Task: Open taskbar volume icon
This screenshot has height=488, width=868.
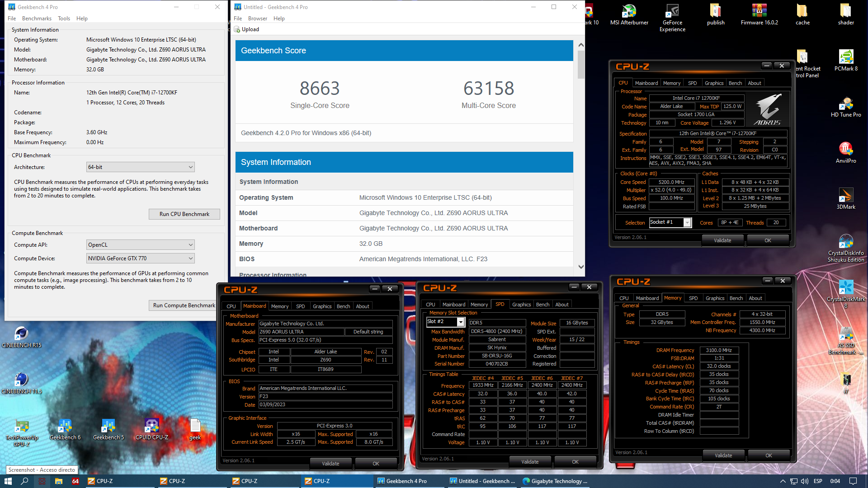Action: click(x=805, y=481)
